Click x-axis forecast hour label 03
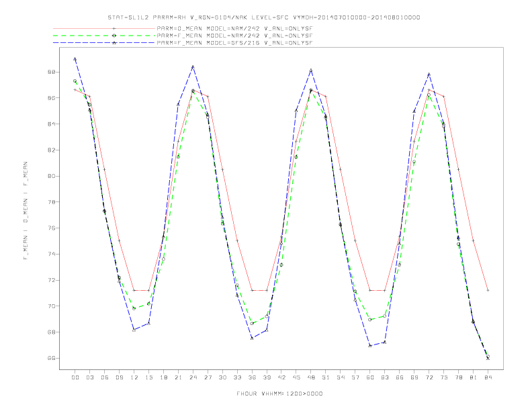This screenshot has height=411, width=532. tap(89, 377)
